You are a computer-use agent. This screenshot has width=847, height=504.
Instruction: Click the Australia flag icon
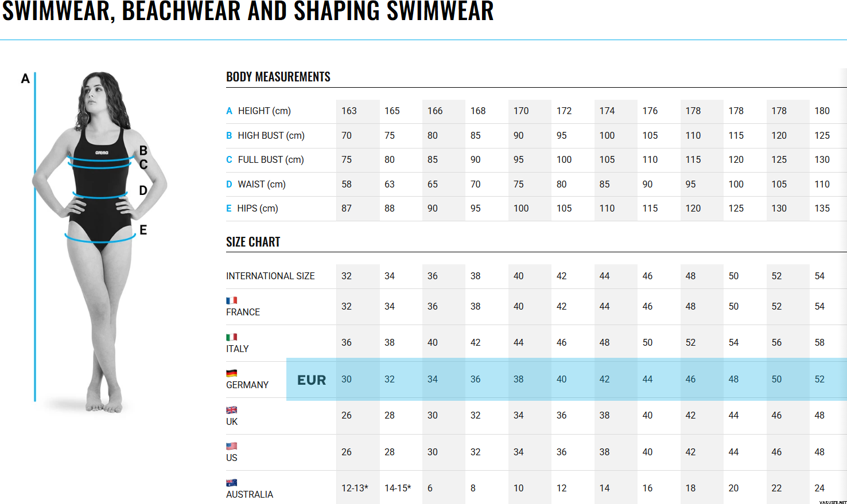click(x=231, y=483)
